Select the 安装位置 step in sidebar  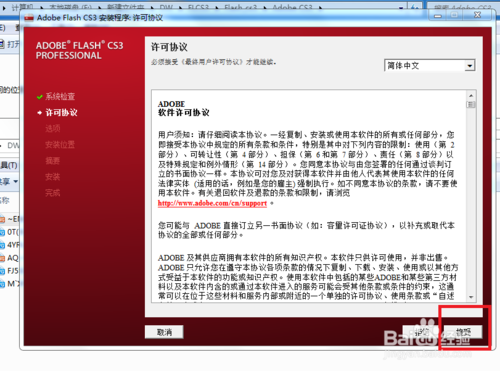coord(60,145)
